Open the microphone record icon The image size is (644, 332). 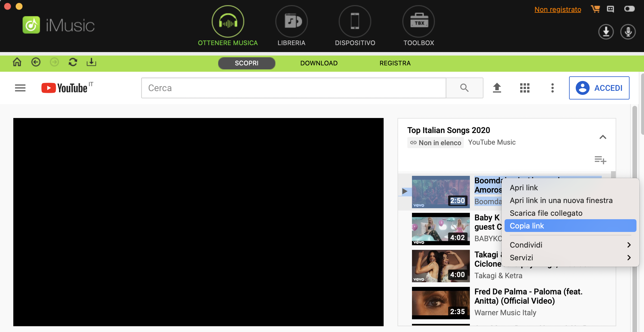(x=628, y=32)
